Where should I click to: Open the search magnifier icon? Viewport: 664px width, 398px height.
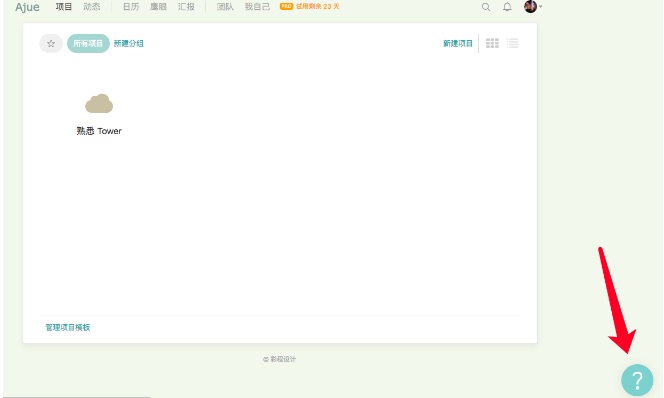[486, 7]
